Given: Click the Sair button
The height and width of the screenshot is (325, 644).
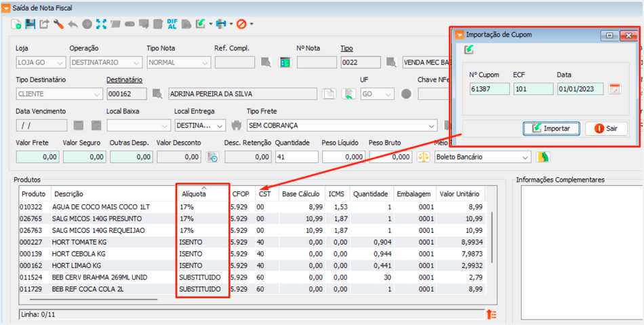Looking at the screenshot, I should [607, 129].
